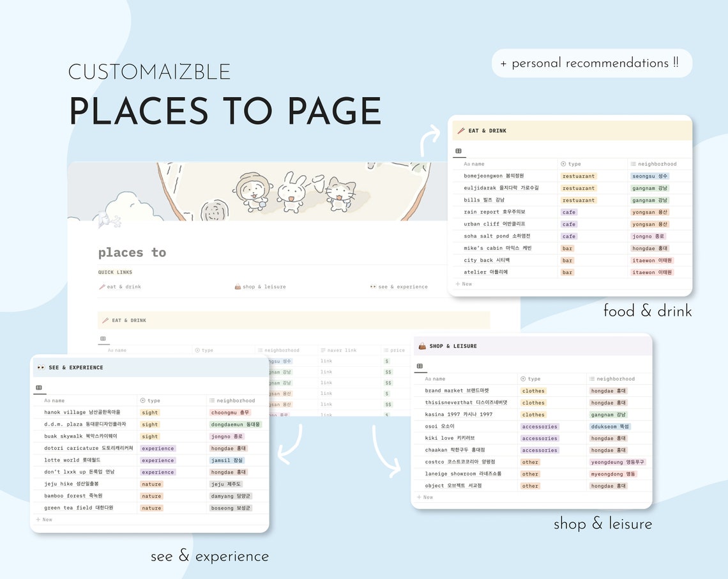The width and height of the screenshot is (728, 579).
Task: Click the eyes icon beside the see & experience quick link
Action: [374, 286]
